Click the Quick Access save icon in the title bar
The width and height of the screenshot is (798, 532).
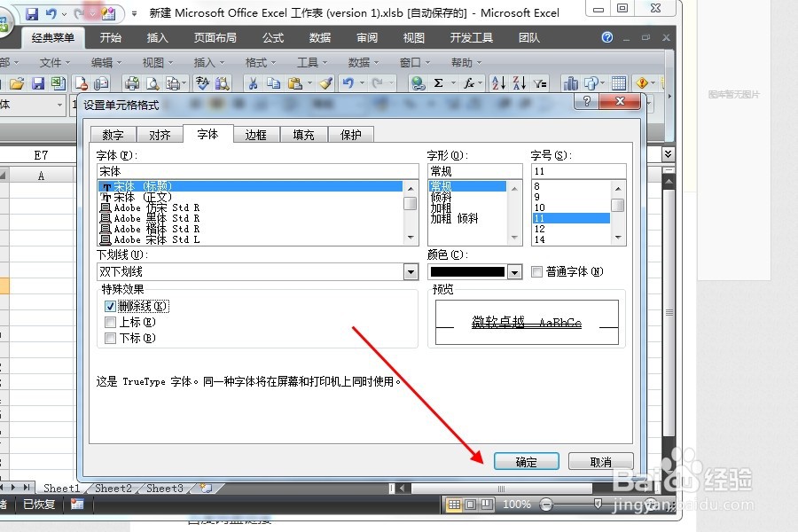pyautogui.click(x=32, y=14)
